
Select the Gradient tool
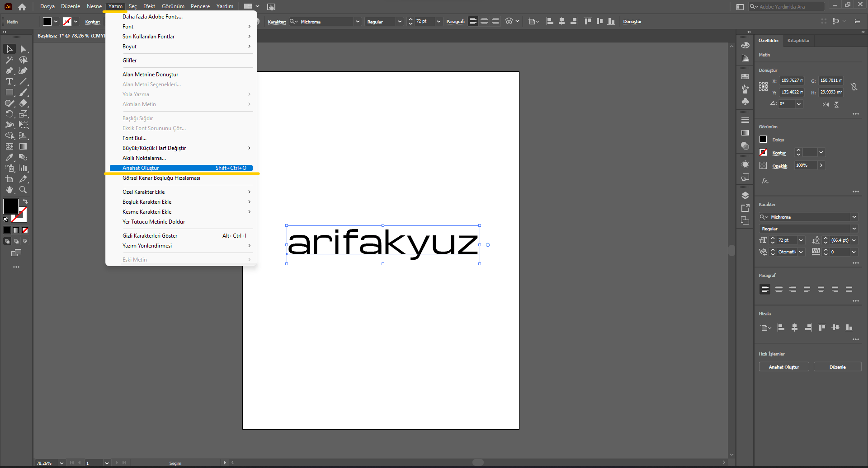[x=23, y=145]
